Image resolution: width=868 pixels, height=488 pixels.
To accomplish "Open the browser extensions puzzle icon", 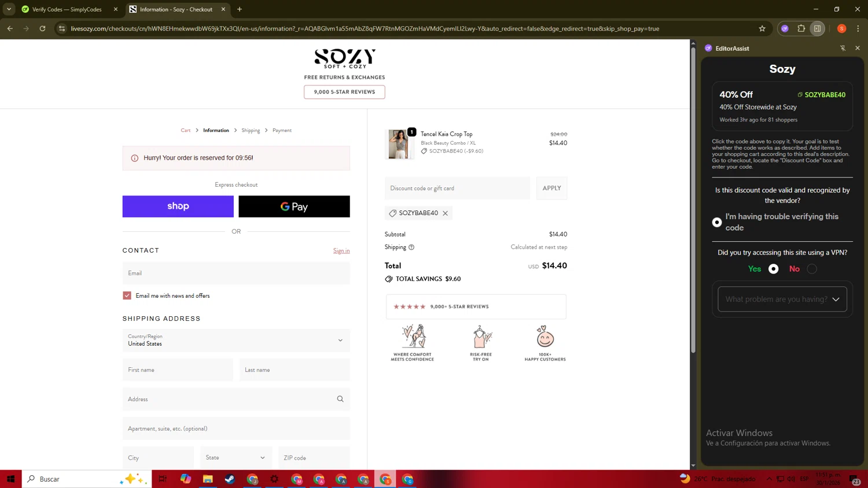I will point(801,28).
